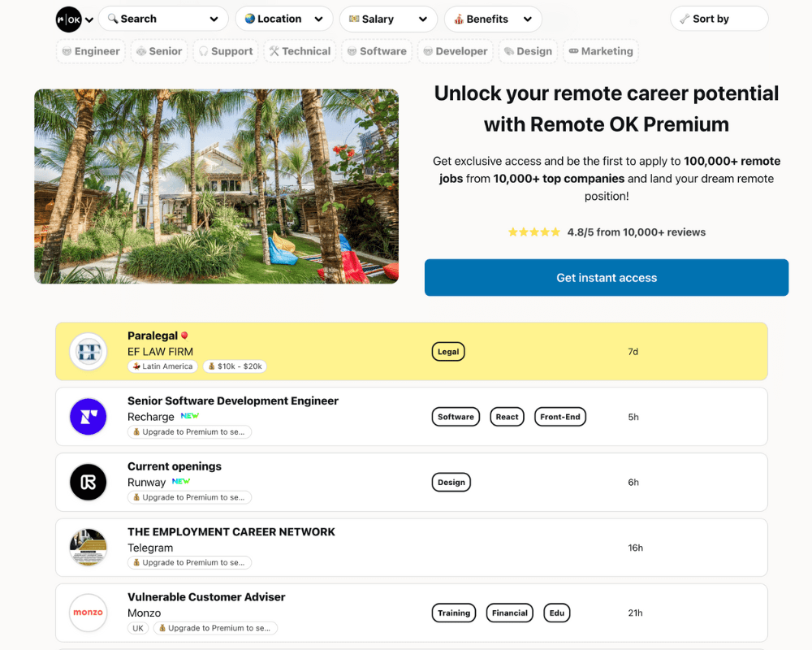812x650 pixels.
Task: Open the Benefits dropdown
Action: click(x=493, y=19)
